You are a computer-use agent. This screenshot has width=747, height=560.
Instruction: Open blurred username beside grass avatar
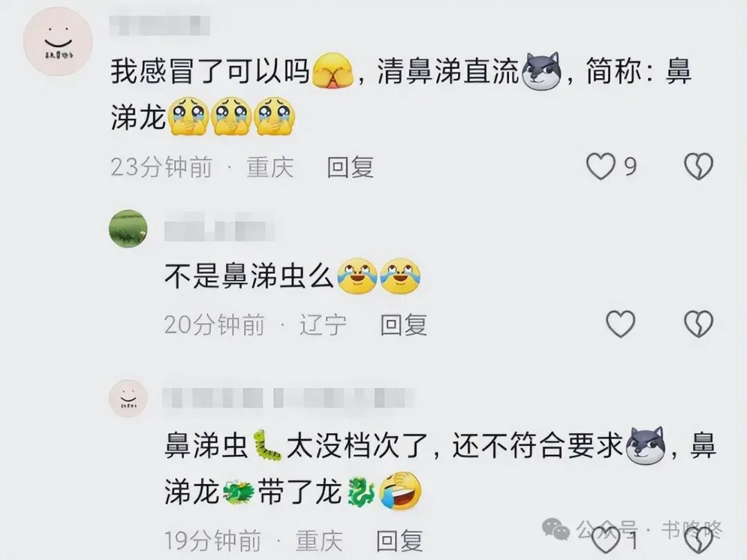point(220,229)
